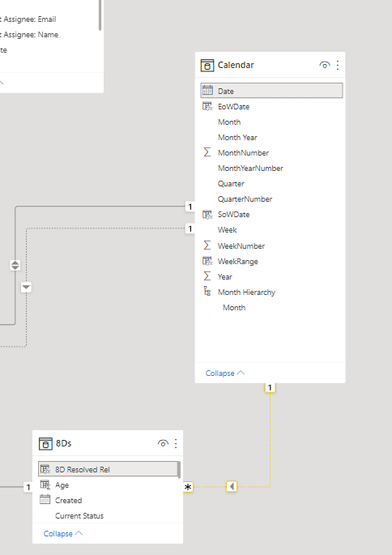
Task: Toggle Calendar table visibility eye icon
Action: pos(325,65)
